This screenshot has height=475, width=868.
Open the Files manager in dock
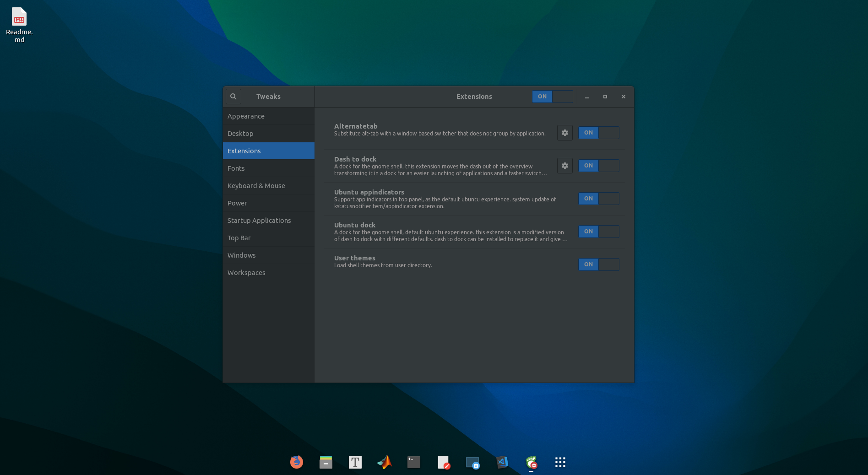point(326,462)
